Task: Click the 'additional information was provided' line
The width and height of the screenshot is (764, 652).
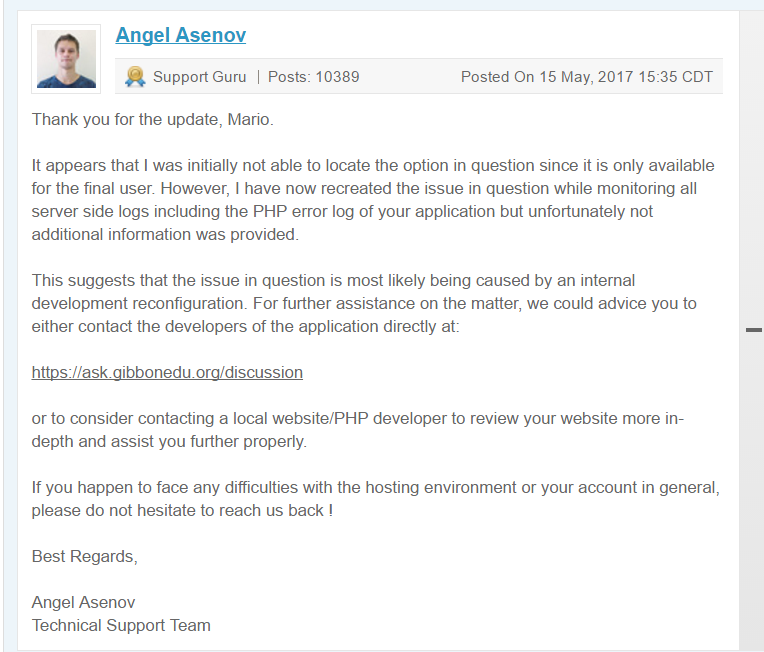Action: coord(165,234)
